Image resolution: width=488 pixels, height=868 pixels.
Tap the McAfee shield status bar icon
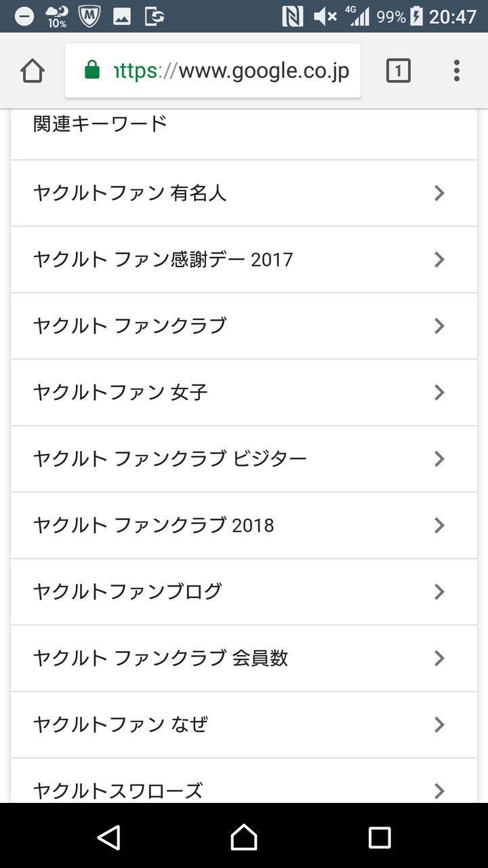89,16
